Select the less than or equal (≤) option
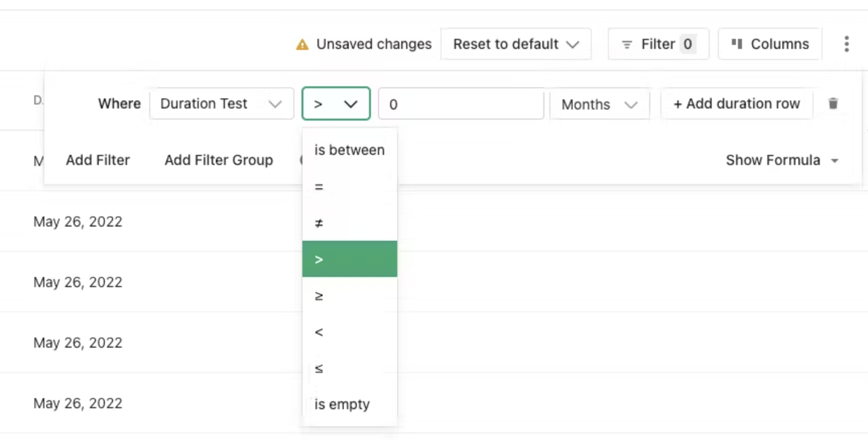This screenshot has width=868, height=440. coord(349,368)
